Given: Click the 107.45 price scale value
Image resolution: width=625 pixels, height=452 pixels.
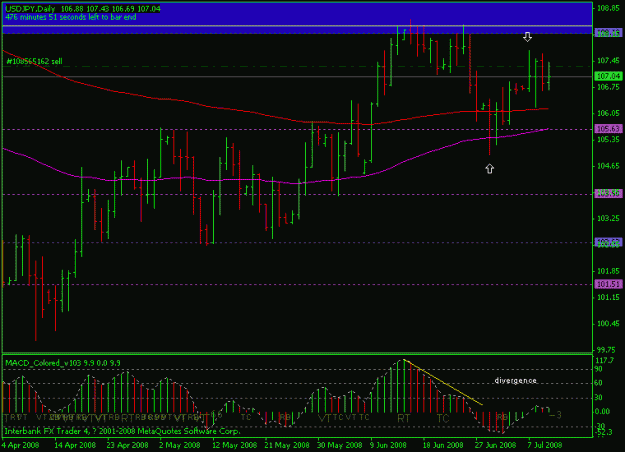Looking at the screenshot, I should coord(608,61).
